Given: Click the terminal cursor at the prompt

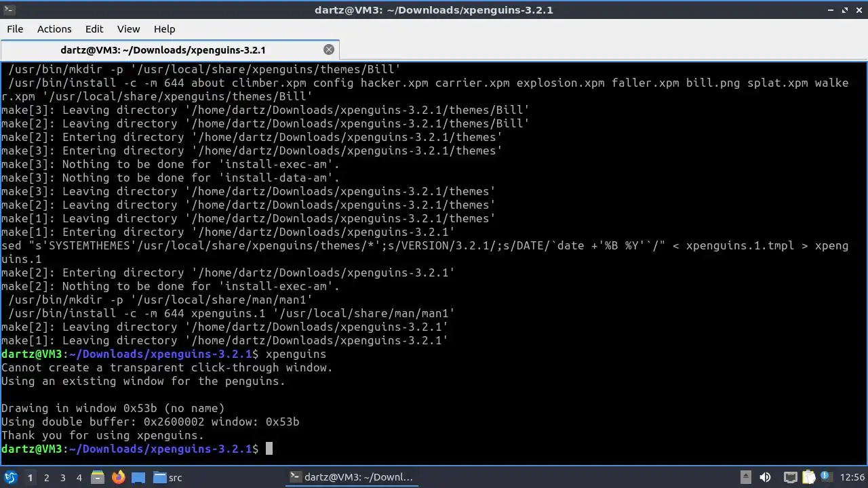Looking at the screenshot, I should [x=269, y=449].
